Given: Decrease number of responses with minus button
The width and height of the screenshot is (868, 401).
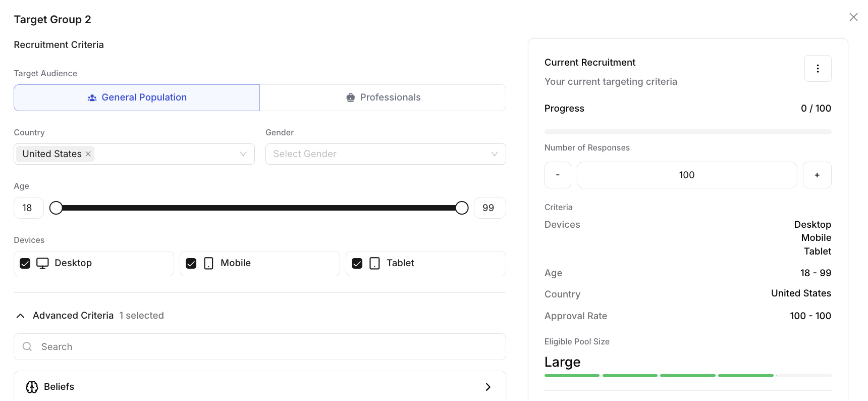Looking at the screenshot, I should pyautogui.click(x=558, y=175).
